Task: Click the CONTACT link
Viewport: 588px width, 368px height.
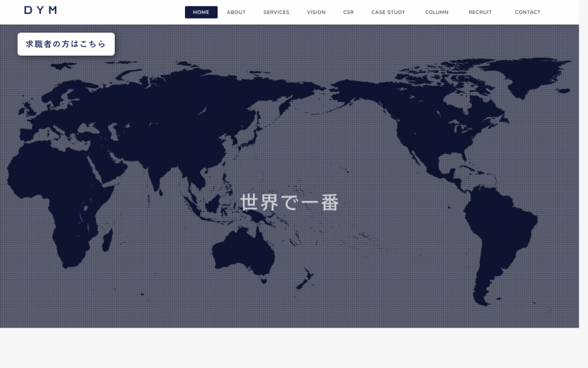Action: 528,12
